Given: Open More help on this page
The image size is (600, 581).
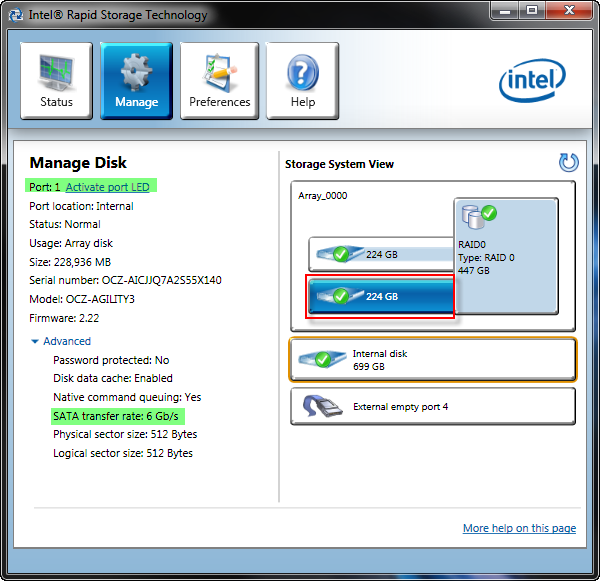Looking at the screenshot, I should click(519, 528).
